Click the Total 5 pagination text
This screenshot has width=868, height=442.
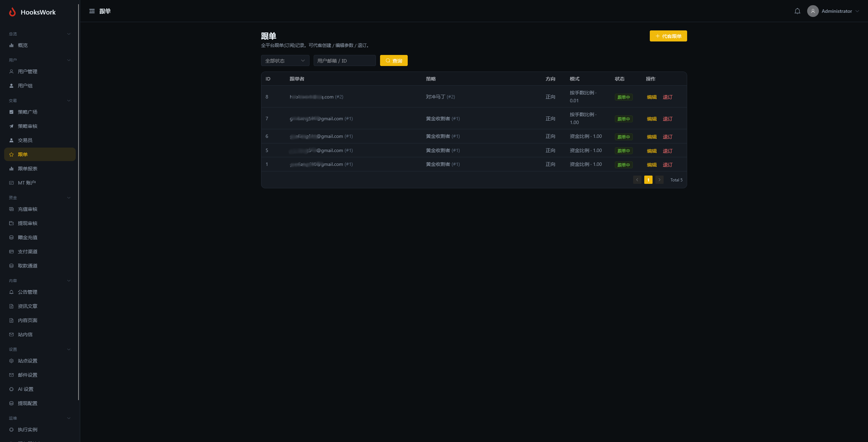click(x=676, y=180)
